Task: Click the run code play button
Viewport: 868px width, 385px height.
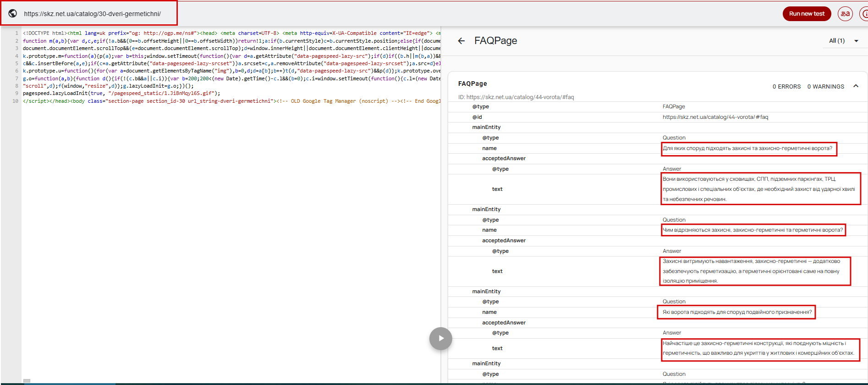Action: pos(440,339)
